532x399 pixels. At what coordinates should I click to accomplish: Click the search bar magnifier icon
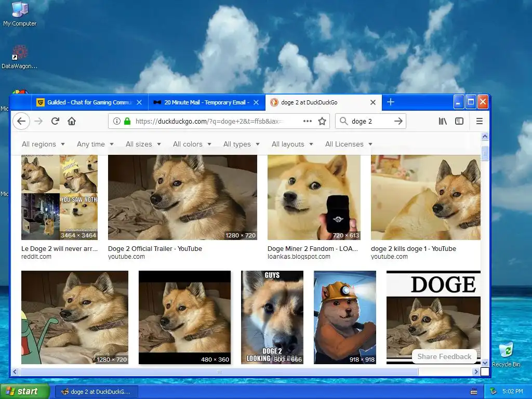click(344, 121)
